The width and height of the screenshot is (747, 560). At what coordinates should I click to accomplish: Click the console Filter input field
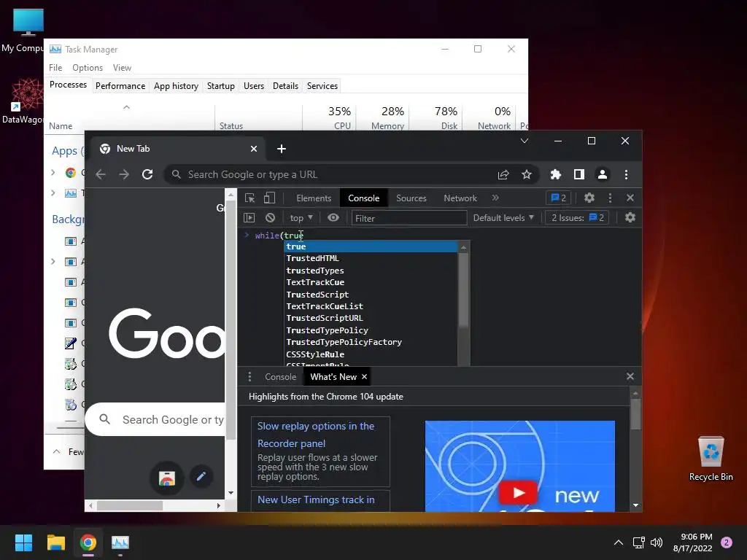[x=409, y=218]
